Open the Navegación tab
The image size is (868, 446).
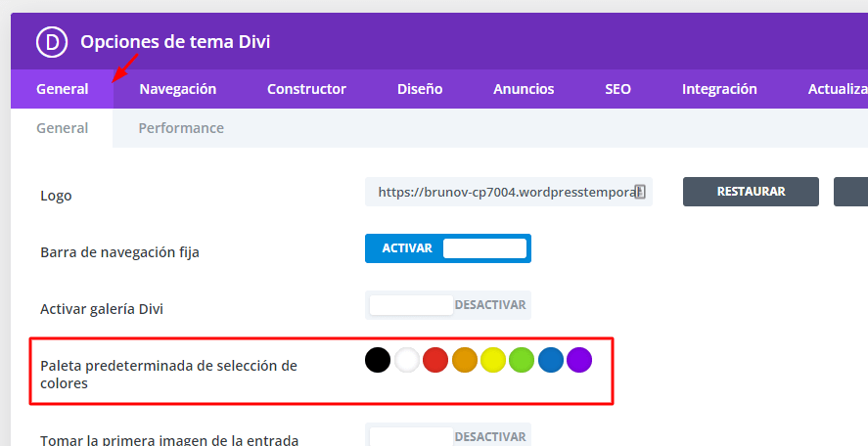[x=178, y=89]
